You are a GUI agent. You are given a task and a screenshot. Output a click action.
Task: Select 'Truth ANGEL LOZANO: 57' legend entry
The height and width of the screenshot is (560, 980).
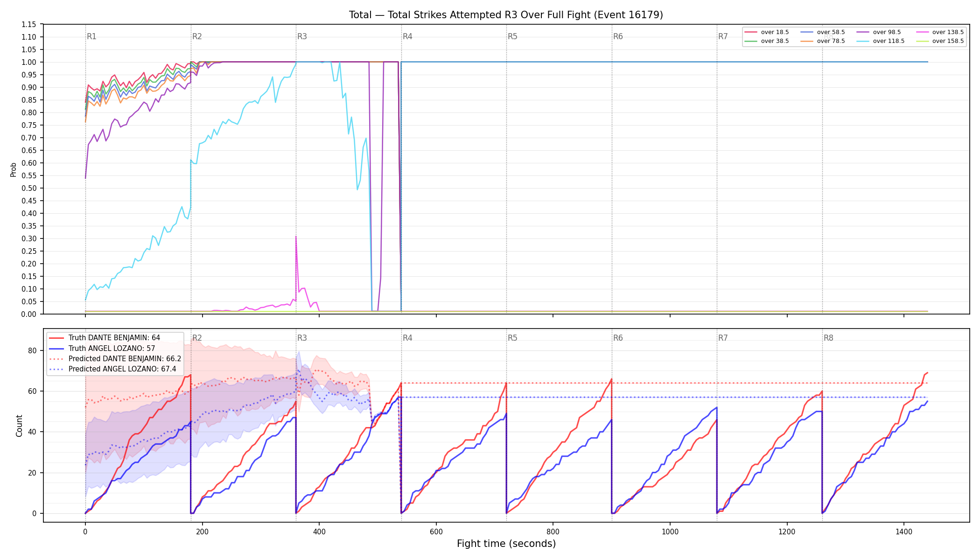click(102, 348)
